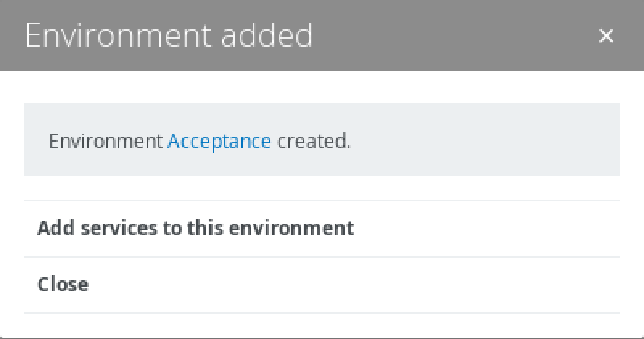Click the gray dialog header bar
This screenshot has width=644, height=339.
pyautogui.click(x=451, y=35)
